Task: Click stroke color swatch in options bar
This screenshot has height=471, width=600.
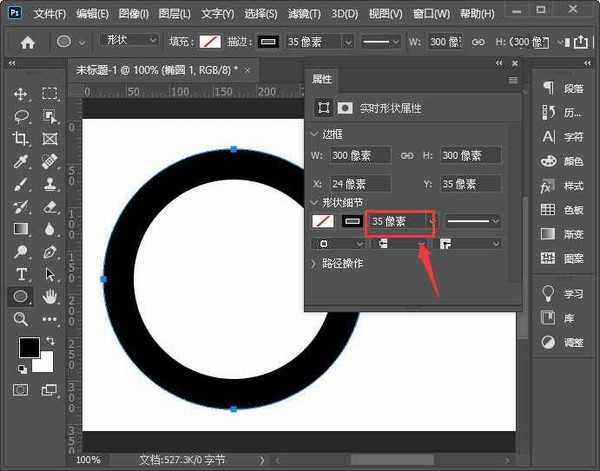Action: 268,42
